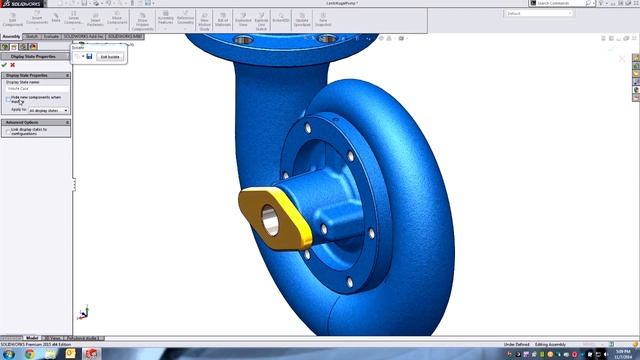
Task: Click the Edit Component tool
Action: pyautogui.click(x=13, y=20)
